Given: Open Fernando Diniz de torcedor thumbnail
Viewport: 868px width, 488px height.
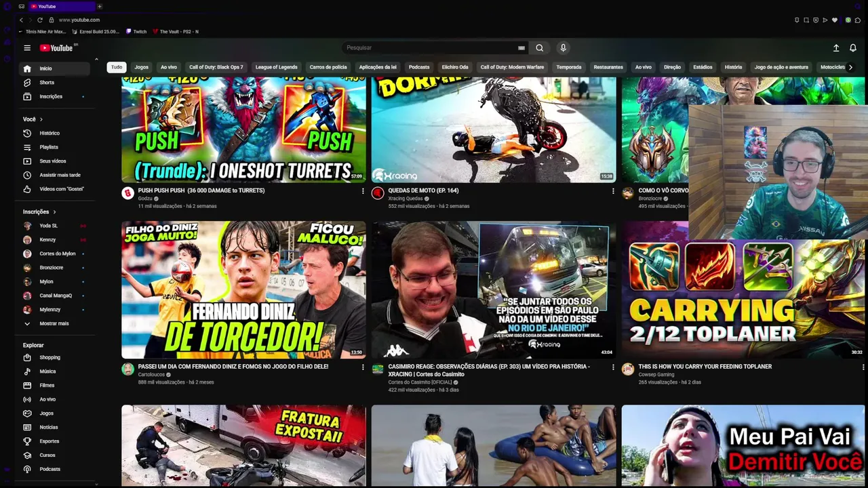Looking at the screenshot, I should tap(243, 289).
